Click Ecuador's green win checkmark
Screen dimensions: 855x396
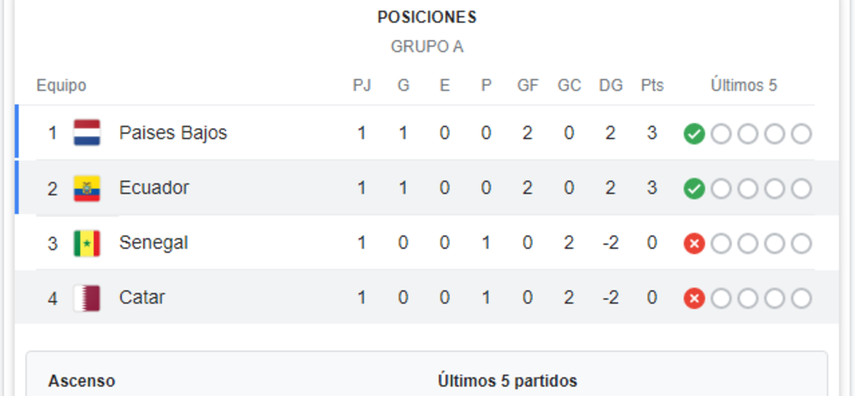click(694, 189)
